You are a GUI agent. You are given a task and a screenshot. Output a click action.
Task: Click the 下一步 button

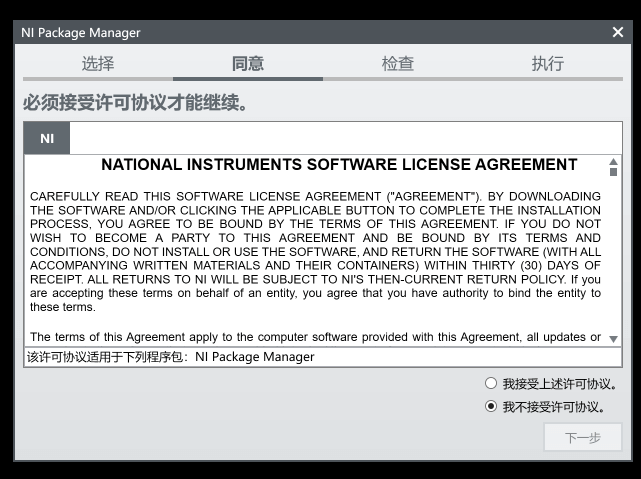click(x=583, y=437)
